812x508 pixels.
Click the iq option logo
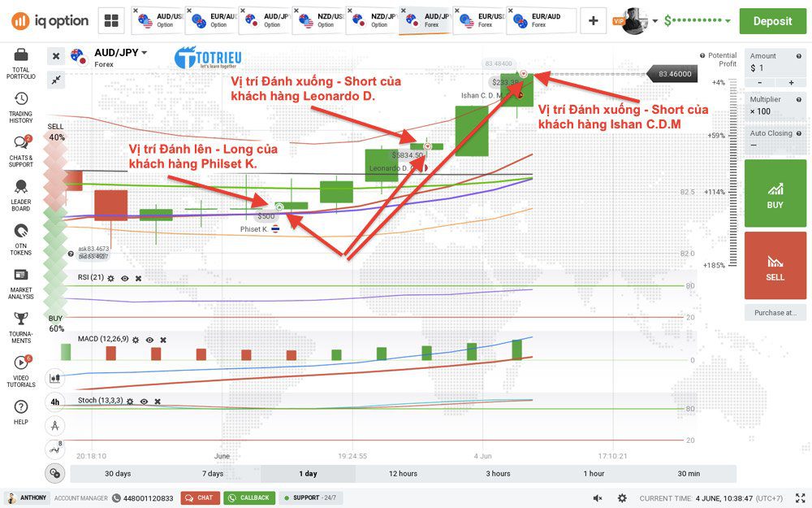50,21
